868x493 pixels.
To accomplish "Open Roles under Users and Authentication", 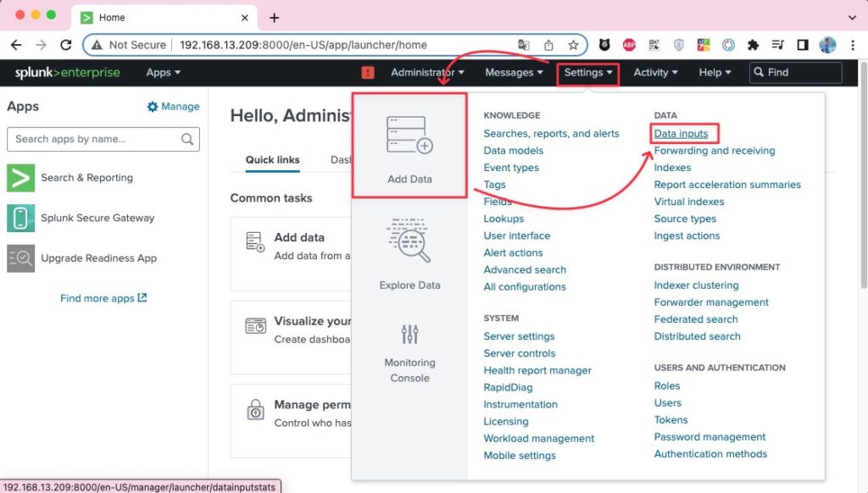I will click(667, 385).
